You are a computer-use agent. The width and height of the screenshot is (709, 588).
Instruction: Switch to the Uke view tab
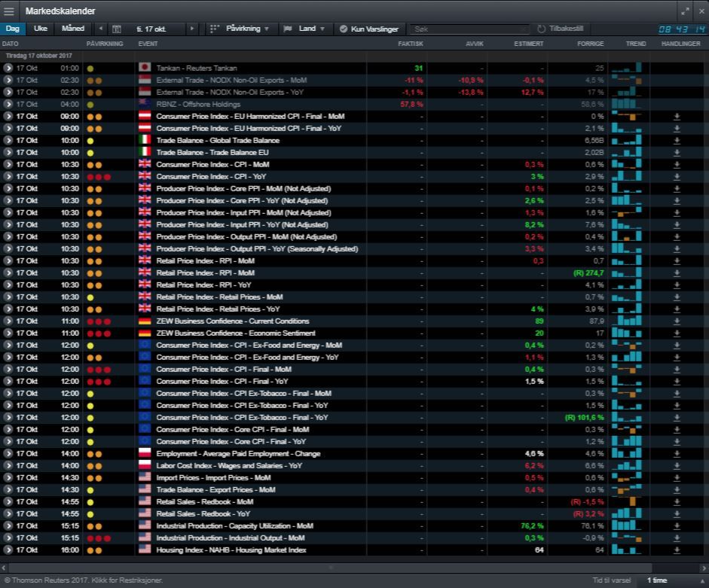[40, 29]
